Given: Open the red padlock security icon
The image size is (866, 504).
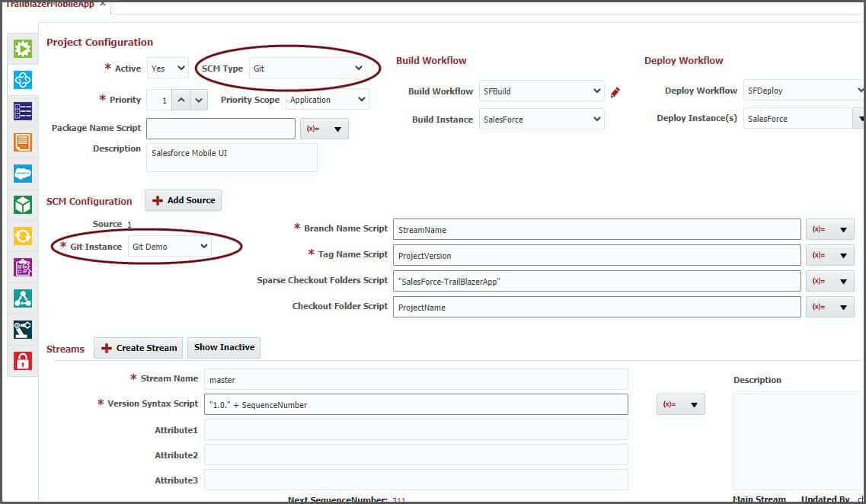Looking at the screenshot, I should coord(23,360).
